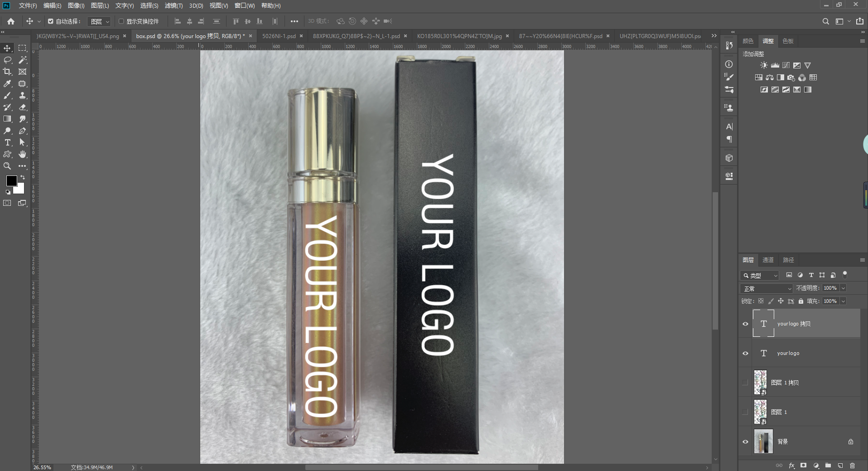This screenshot has width=868, height=471.
Task: Select the Eraser tool
Action: pos(22,107)
